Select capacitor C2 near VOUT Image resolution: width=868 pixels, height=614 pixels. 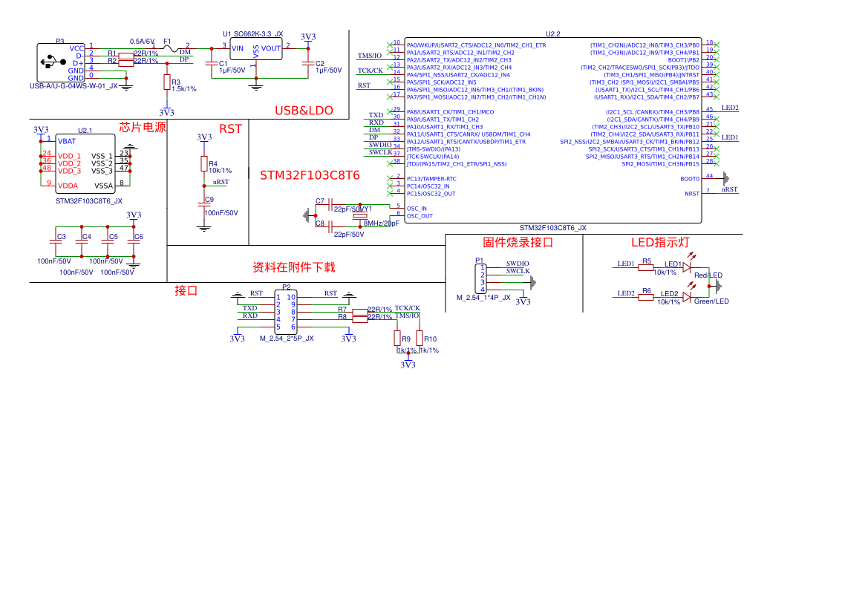(308, 64)
